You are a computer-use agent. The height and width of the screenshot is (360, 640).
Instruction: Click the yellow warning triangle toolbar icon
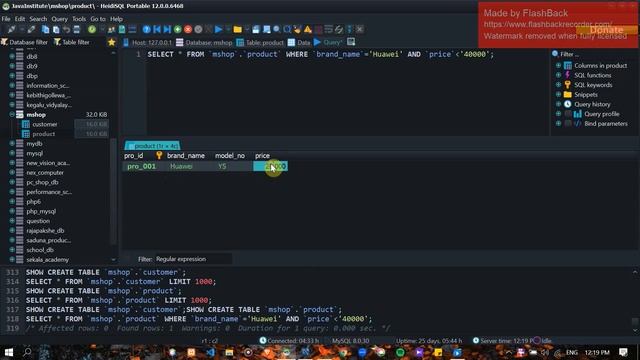308,29
